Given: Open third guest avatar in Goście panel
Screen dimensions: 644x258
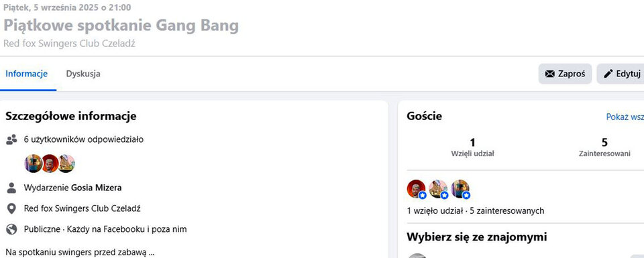Looking at the screenshot, I should (x=460, y=189).
